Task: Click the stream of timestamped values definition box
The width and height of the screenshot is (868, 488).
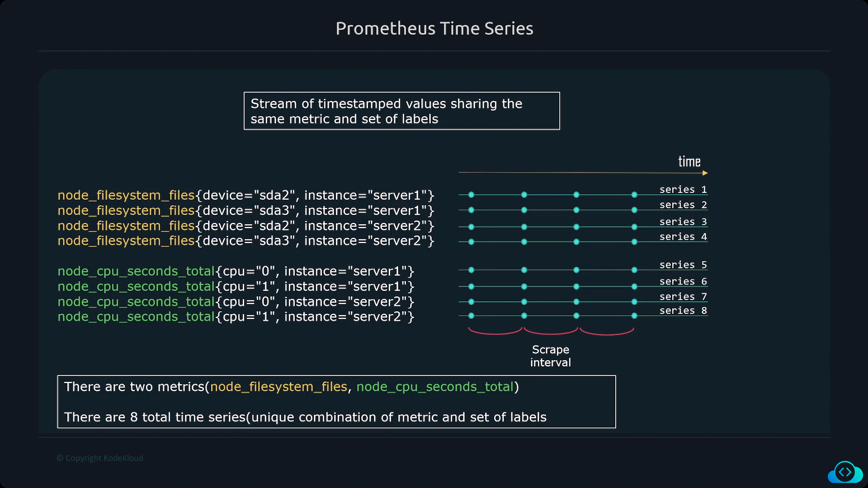Action: [x=402, y=111]
